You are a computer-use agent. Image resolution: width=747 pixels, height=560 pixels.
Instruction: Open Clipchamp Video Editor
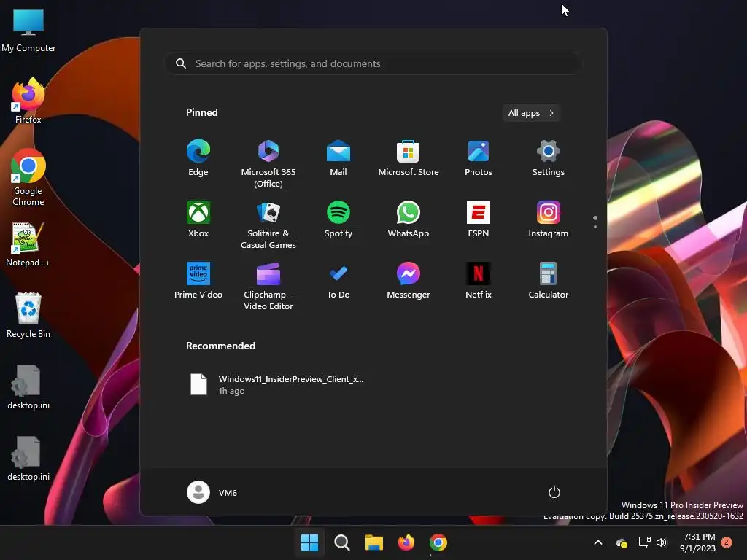pyautogui.click(x=268, y=286)
